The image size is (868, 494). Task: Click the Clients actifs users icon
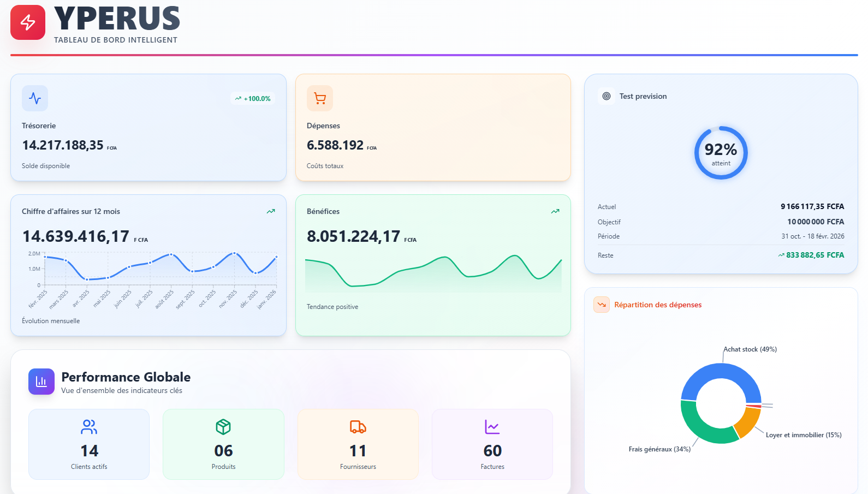click(89, 427)
